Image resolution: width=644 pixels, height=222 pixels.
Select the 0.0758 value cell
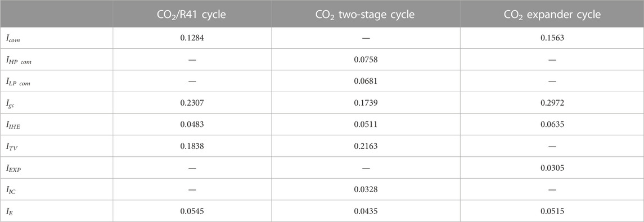pyautogui.click(x=366, y=60)
